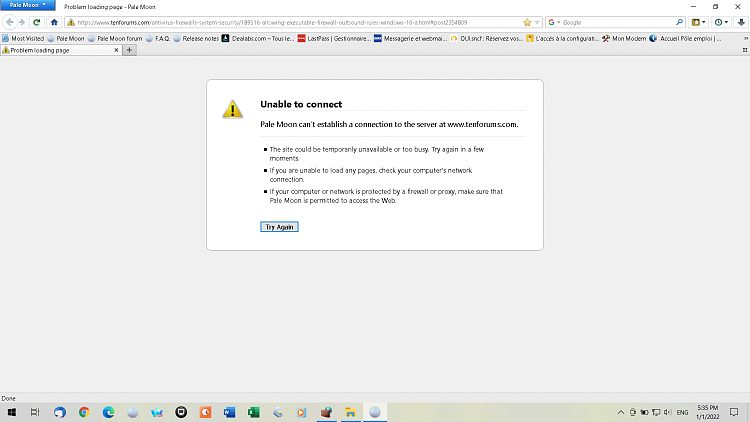Open the Pale Moon forum bookmark

coord(115,38)
